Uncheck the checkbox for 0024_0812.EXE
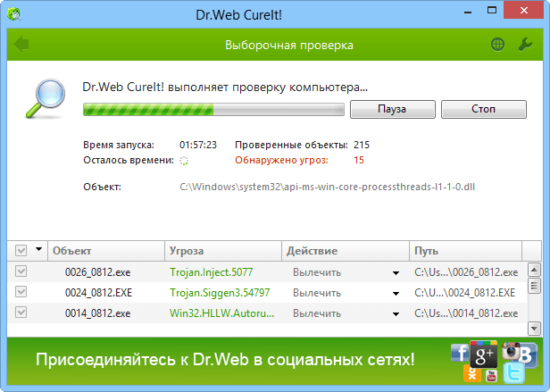Screen dimensions: 550x392 21,292
